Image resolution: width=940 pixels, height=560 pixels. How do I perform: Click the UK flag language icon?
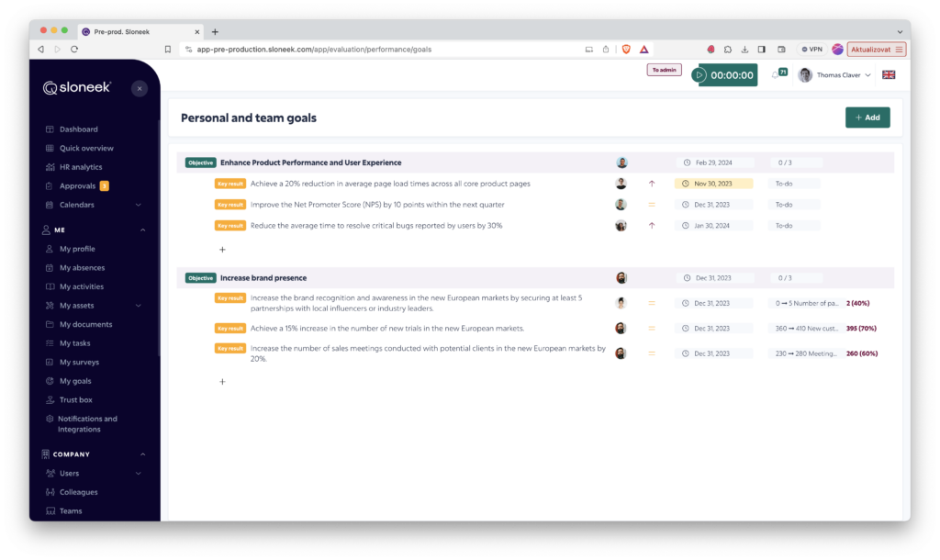click(888, 75)
